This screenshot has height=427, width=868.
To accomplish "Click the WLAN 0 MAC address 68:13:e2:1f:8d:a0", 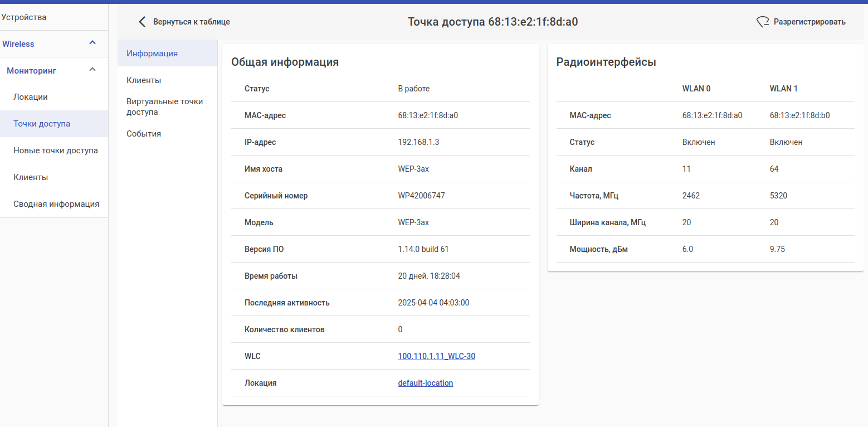I will [712, 115].
